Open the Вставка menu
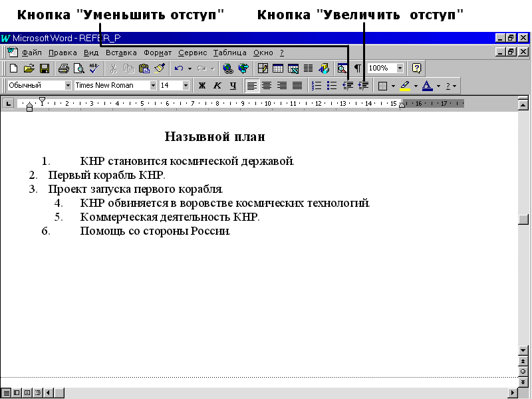Viewport: 532px width, 399px height. click(121, 53)
